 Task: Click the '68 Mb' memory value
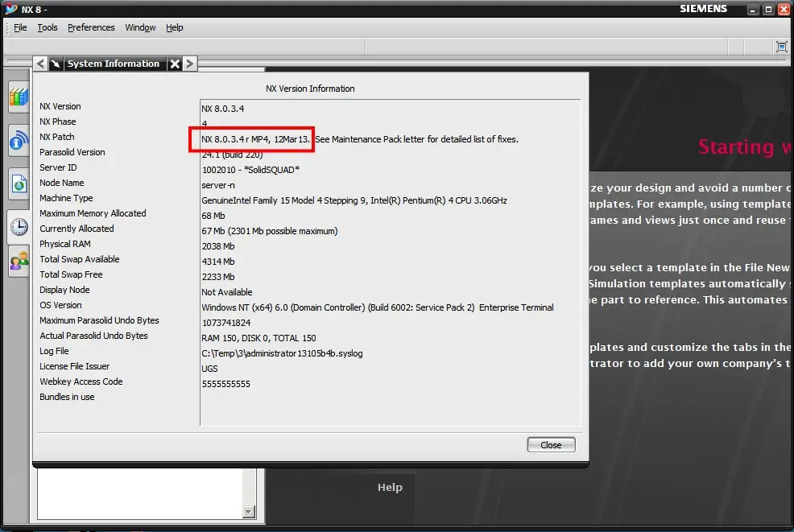click(x=213, y=216)
